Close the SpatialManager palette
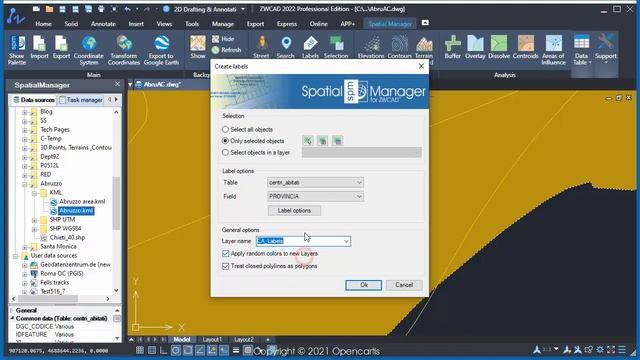The image size is (640, 360). [118, 84]
